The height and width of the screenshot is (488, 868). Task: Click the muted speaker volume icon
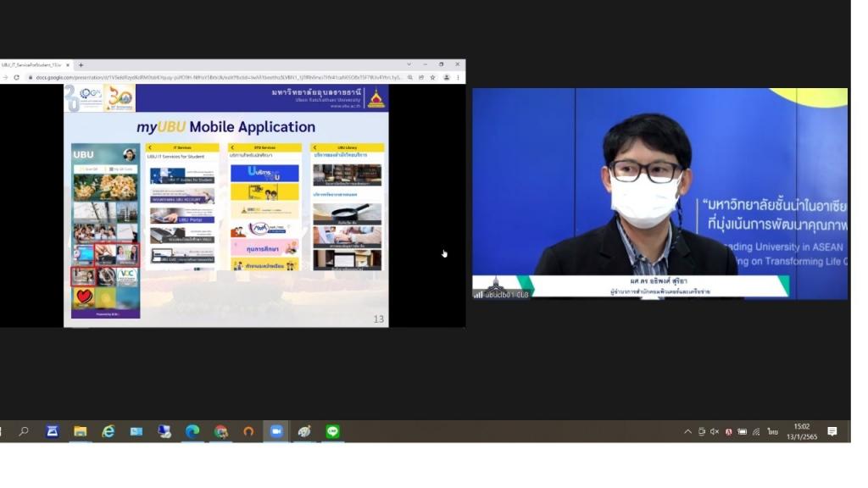(x=715, y=431)
